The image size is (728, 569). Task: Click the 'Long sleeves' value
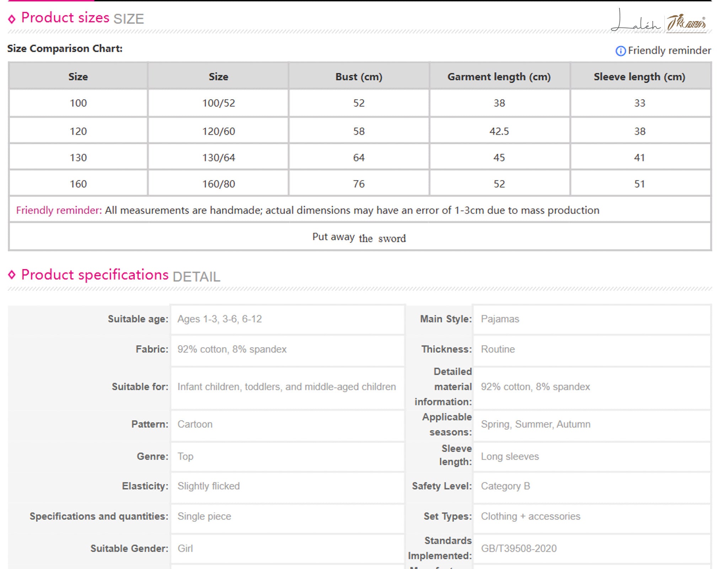coord(510,456)
